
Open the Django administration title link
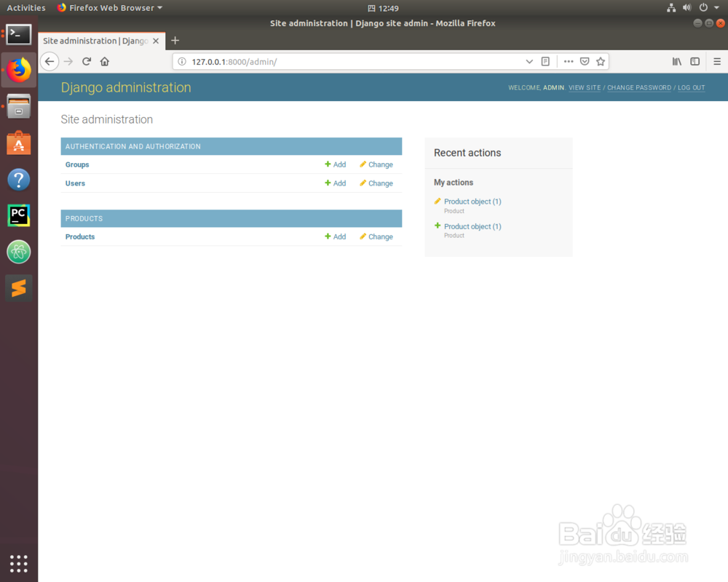pos(126,87)
